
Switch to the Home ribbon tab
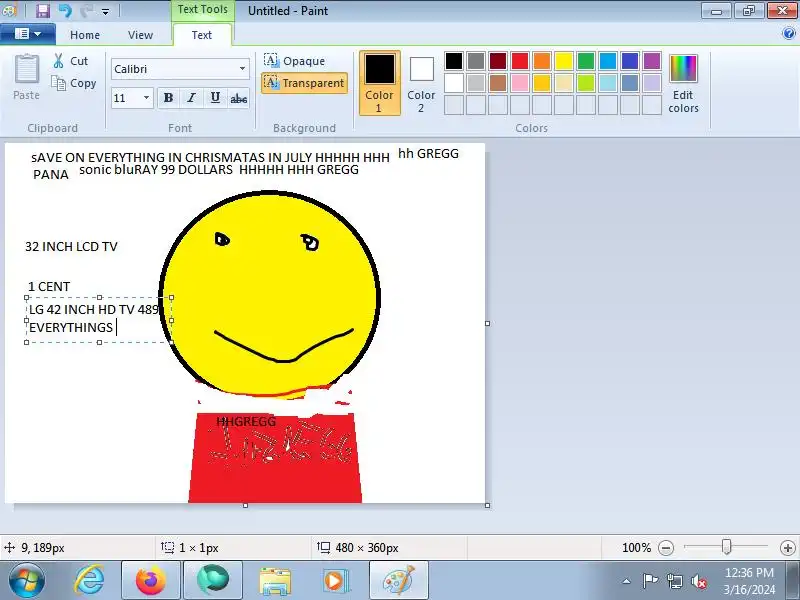(85, 35)
